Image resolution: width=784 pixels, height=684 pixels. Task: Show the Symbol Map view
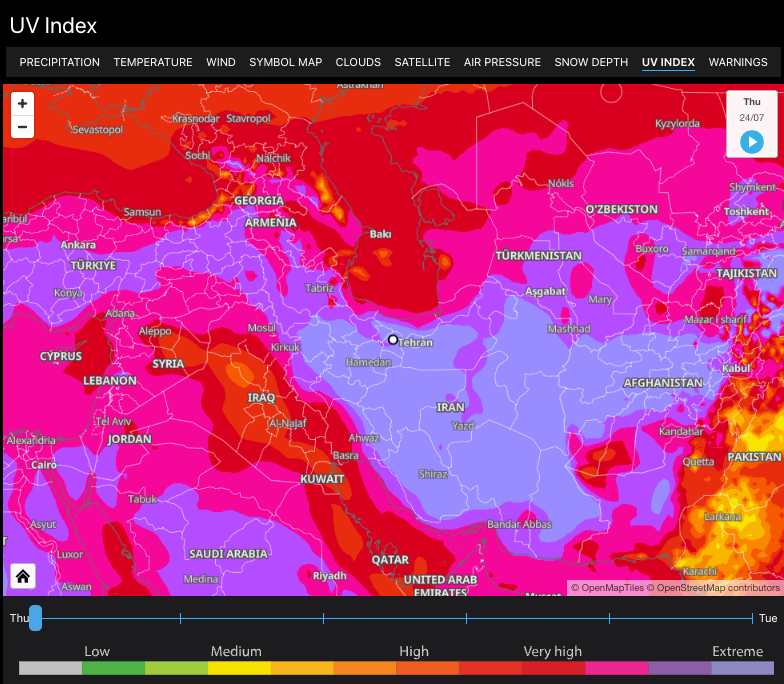[x=286, y=62]
